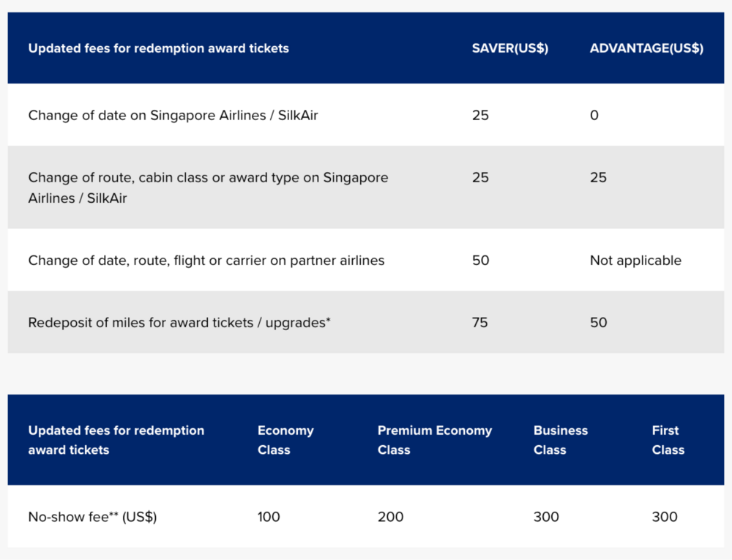Click the 'Economy Class' column header

click(x=285, y=440)
